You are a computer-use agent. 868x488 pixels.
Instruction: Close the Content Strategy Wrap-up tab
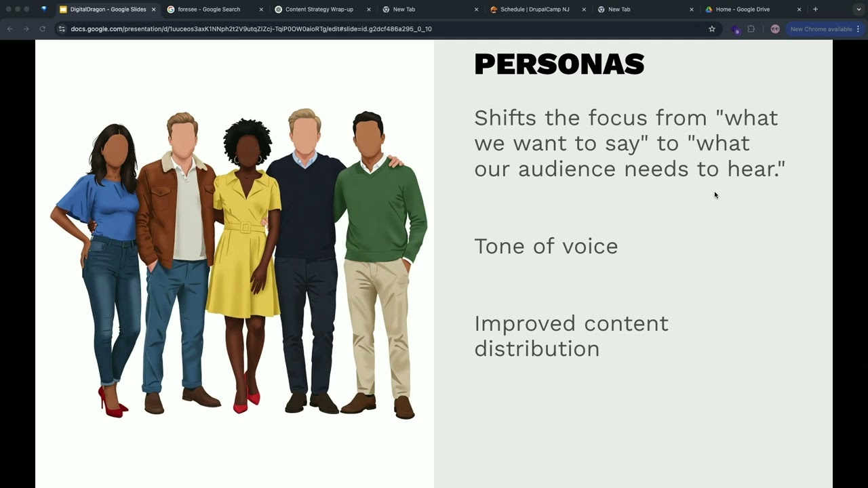tap(369, 9)
